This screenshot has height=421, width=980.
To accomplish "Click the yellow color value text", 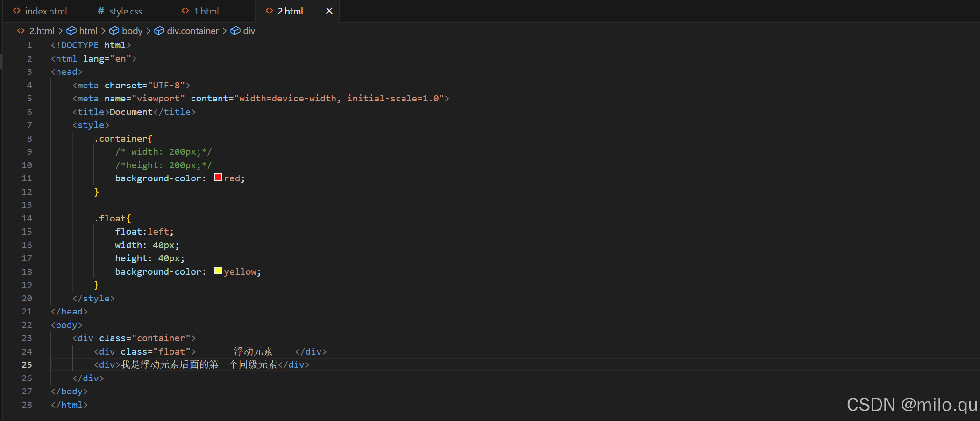I will [x=240, y=272].
